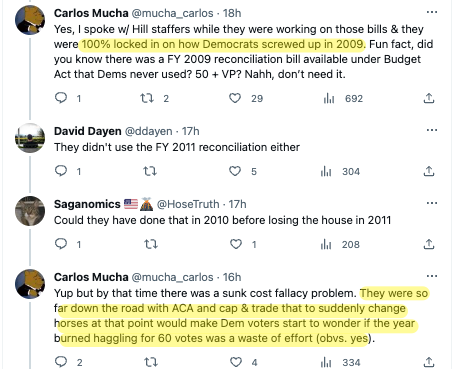
Task: Open the @ddayen profile handle
Action: (149, 131)
